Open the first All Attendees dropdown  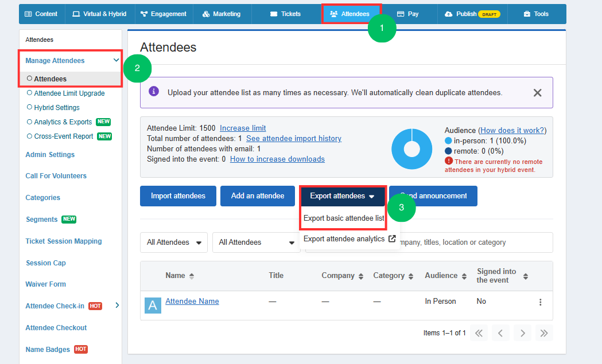coord(174,242)
